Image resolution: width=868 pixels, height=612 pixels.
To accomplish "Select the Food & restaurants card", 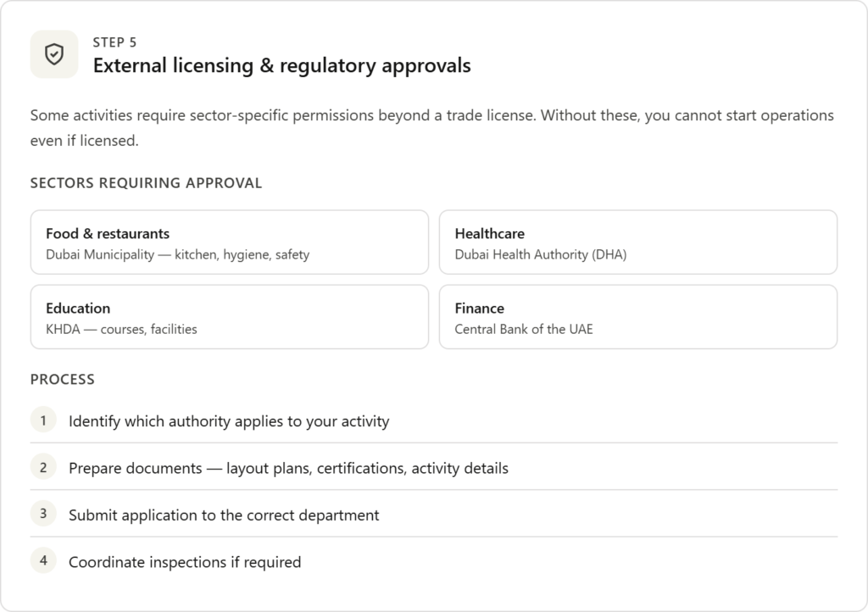I will (229, 242).
